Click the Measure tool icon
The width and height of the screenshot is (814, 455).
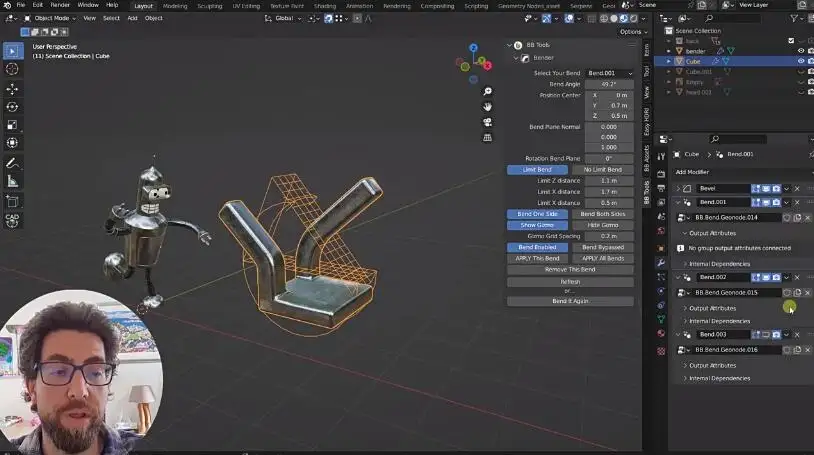[12, 181]
